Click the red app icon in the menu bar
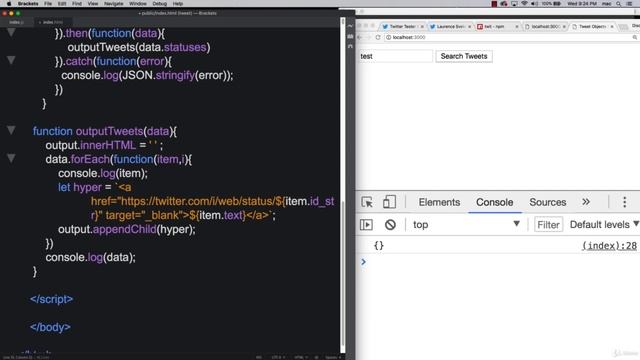The height and width of the screenshot is (360, 640). [x=494, y=4]
